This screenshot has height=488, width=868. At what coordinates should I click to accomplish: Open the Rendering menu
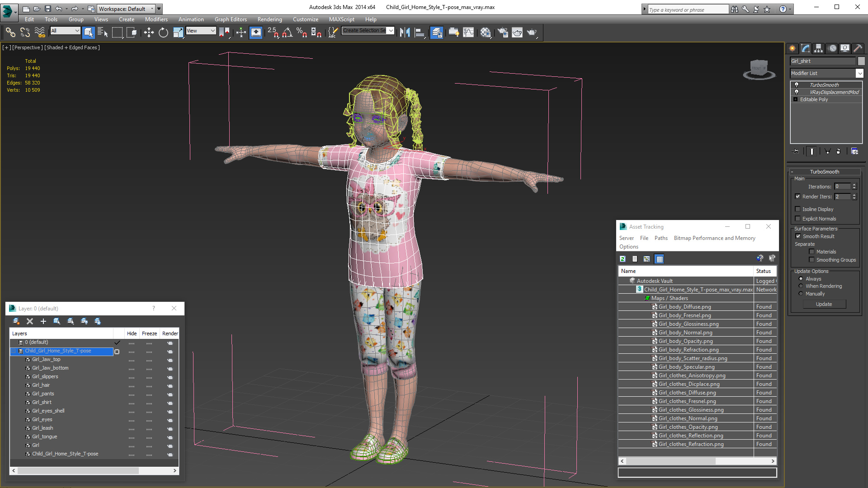269,19
